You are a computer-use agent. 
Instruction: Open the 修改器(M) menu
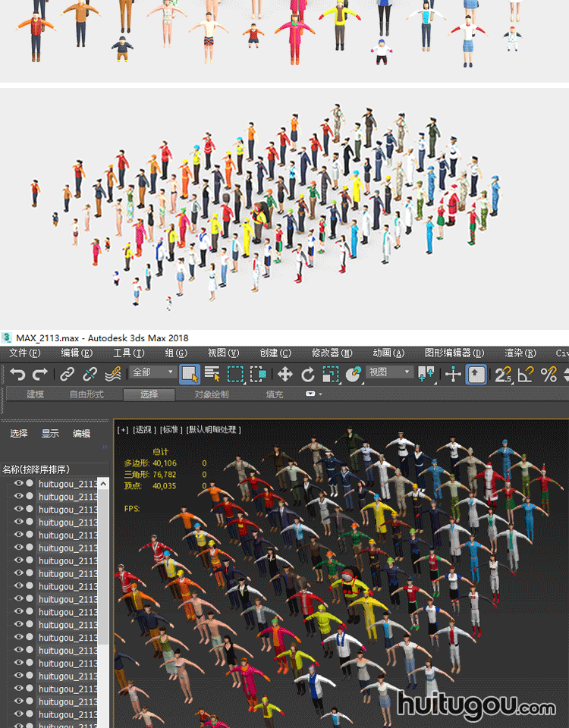coord(332,353)
